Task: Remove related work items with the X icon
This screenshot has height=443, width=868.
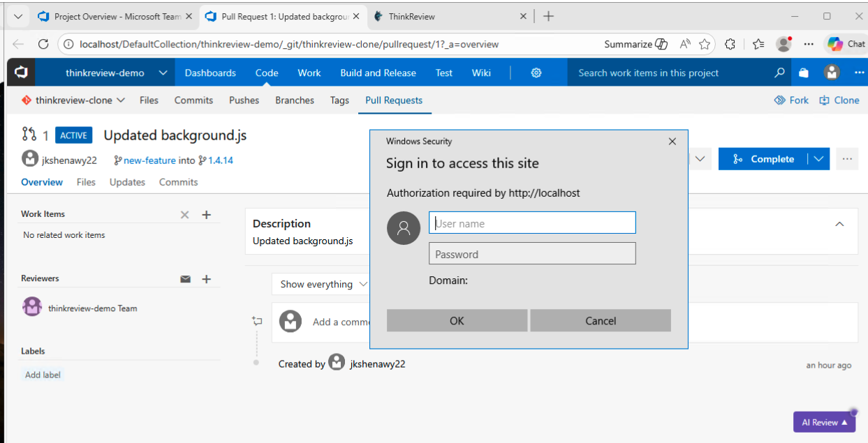Action: [184, 215]
